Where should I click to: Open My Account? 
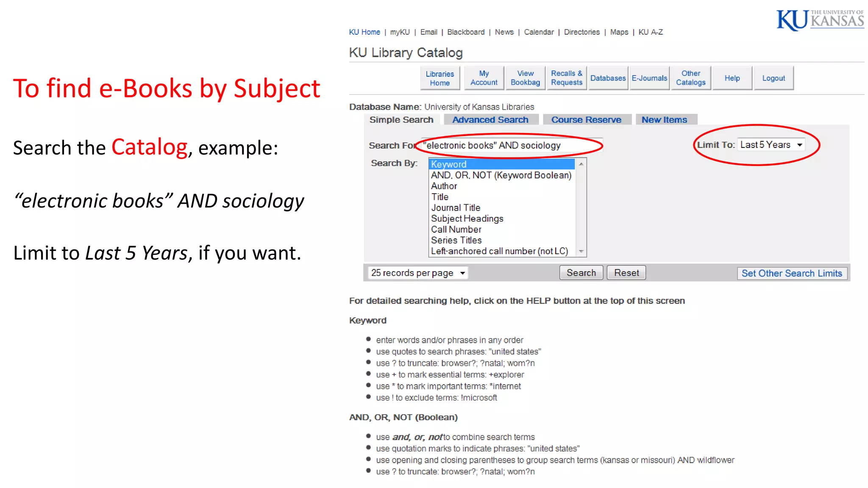tap(484, 78)
